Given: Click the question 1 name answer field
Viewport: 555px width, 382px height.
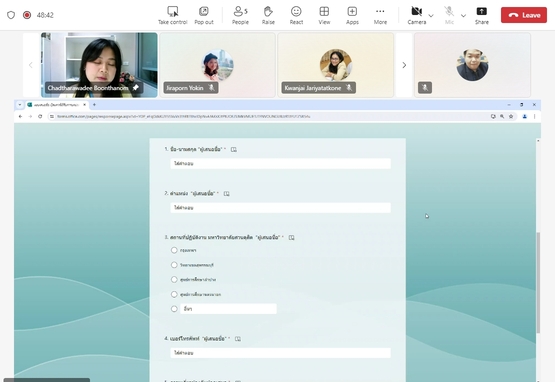Looking at the screenshot, I should point(280,164).
